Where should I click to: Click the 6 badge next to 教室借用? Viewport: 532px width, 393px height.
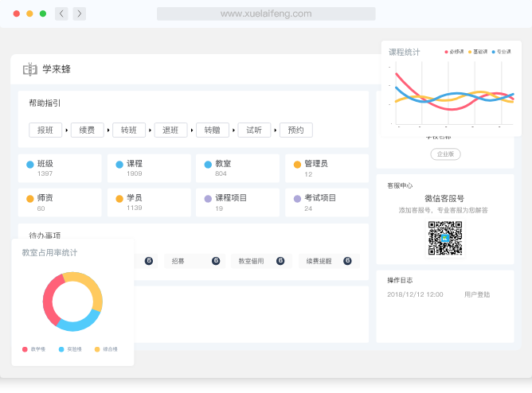coord(280,260)
